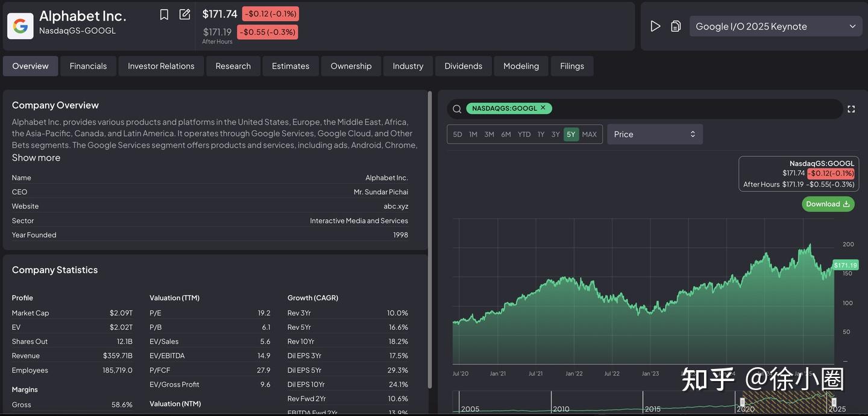Click the Google logo icon
This screenshot has width=868, height=416.
20,26
